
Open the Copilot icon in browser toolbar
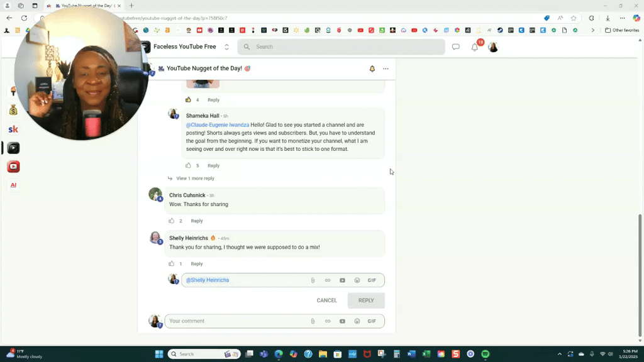[636, 18]
